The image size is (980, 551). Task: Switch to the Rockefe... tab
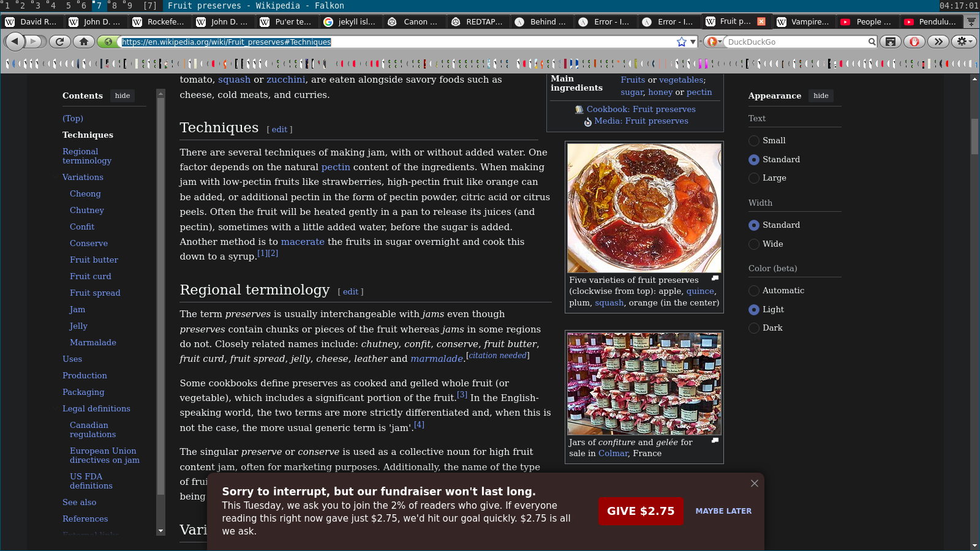point(160,21)
